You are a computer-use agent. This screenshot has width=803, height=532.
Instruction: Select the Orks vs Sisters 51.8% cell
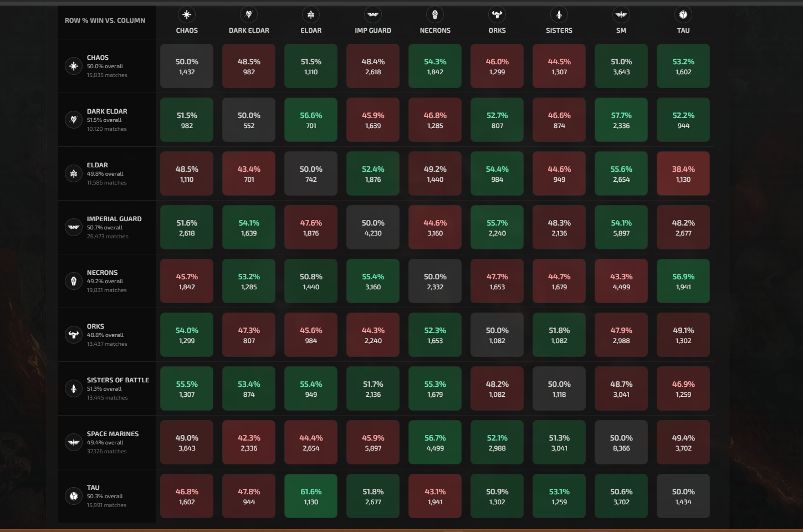pyautogui.click(x=559, y=335)
